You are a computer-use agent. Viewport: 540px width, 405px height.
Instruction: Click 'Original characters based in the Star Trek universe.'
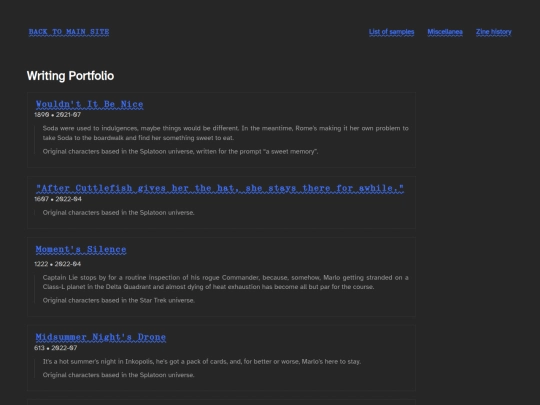(x=119, y=300)
